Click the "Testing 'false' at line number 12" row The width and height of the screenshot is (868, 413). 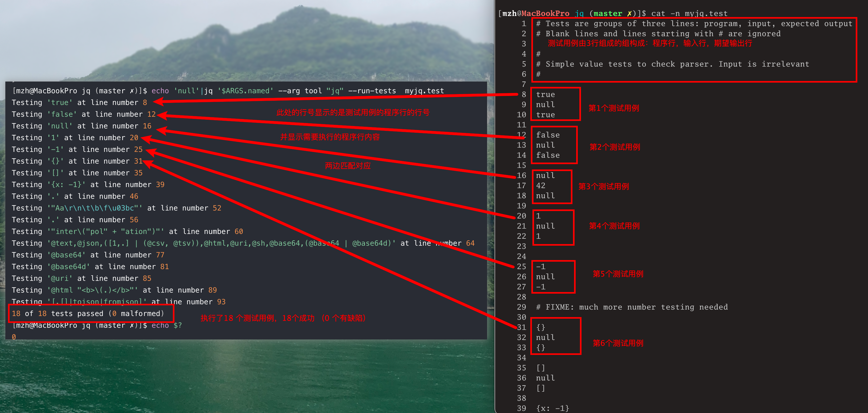[x=83, y=115]
